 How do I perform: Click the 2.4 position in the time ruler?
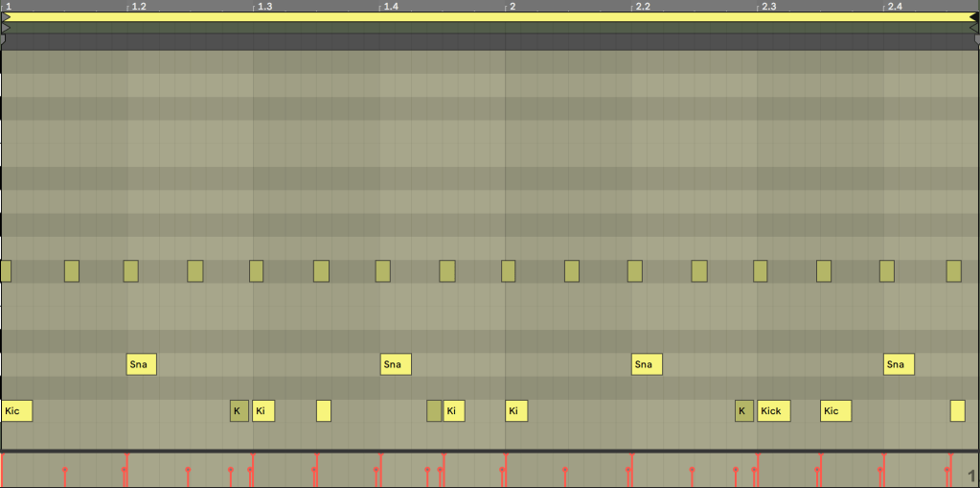(x=894, y=7)
